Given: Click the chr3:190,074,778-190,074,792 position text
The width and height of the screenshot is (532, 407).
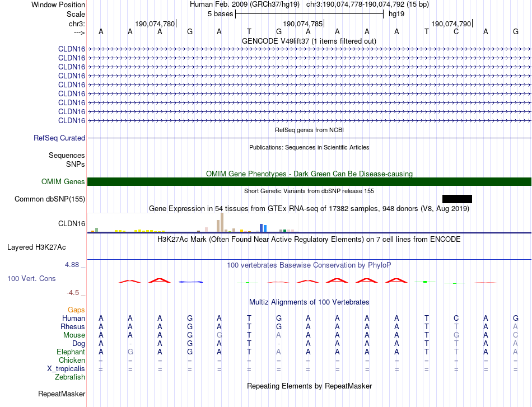Looking at the screenshot, I should pyautogui.click(x=367, y=4).
